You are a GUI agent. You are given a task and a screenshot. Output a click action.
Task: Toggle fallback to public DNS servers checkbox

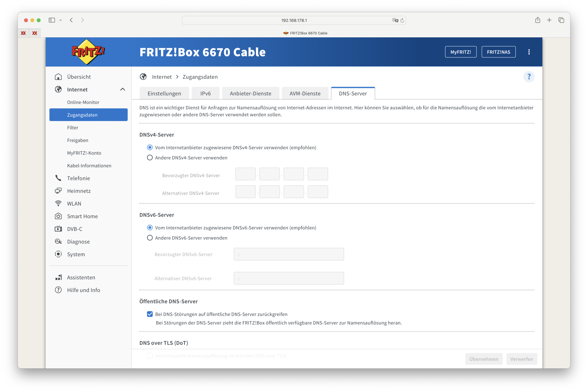pyautogui.click(x=150, y=314)
